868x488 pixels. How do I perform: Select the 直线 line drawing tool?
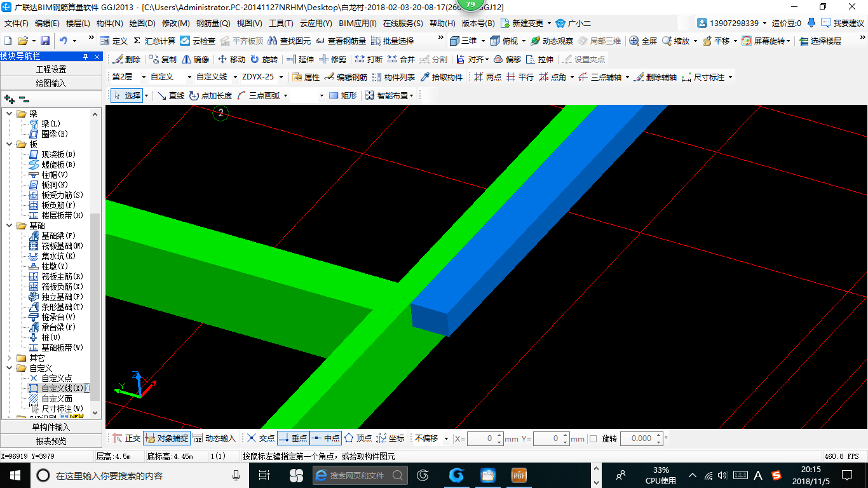pos(170,95)
